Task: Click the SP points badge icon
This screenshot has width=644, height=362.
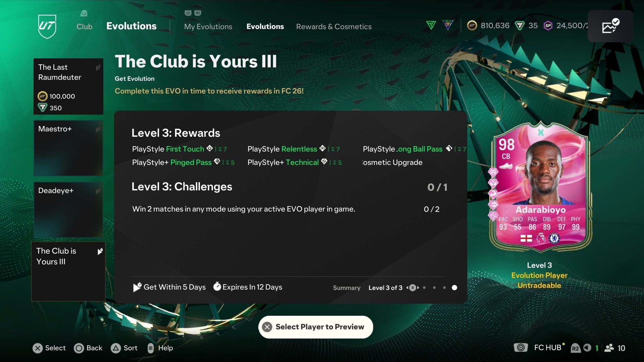Action: (x=548, y=25)
